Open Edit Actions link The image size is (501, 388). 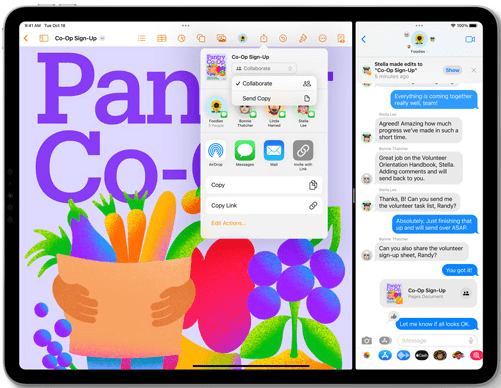[x=228, y=223]
